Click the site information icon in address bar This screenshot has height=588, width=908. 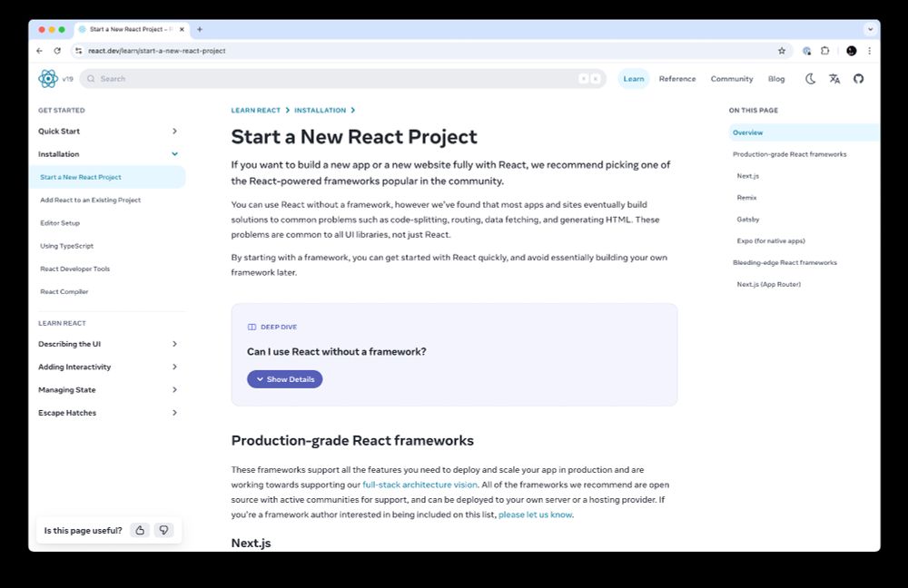(79, 51)
